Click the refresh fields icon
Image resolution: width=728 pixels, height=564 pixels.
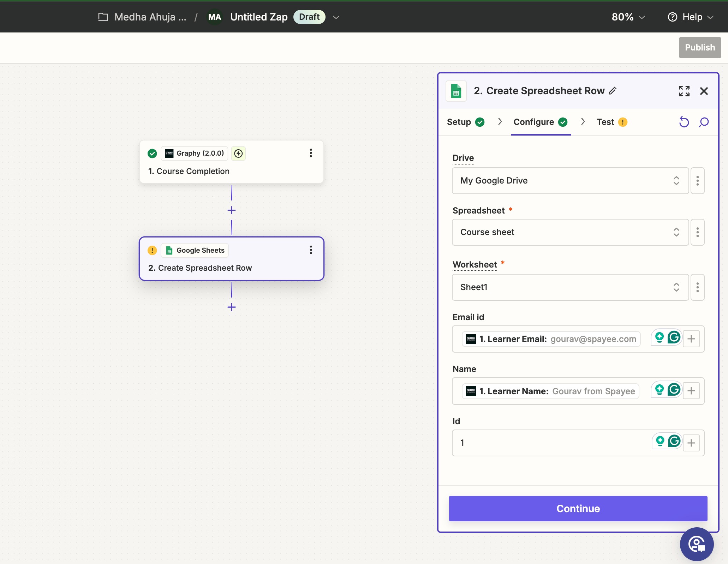click(684, 122)
